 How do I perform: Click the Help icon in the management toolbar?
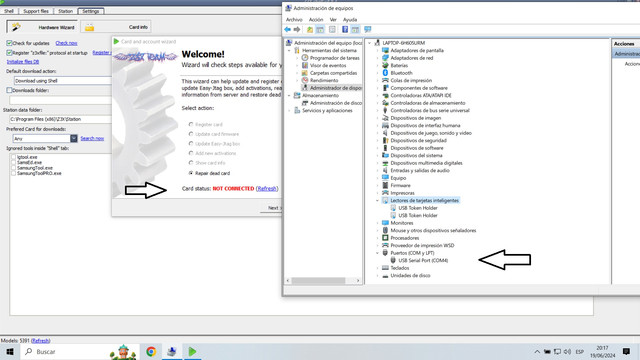(345, 29)
